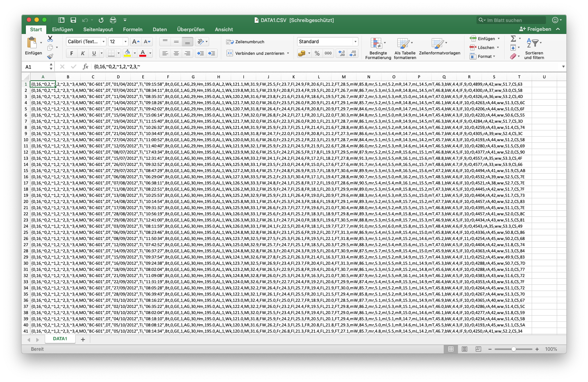Open the insert function fx icon
Image resolution: width=588 pixels, height=382 pixels.
[x=86, y=67]
